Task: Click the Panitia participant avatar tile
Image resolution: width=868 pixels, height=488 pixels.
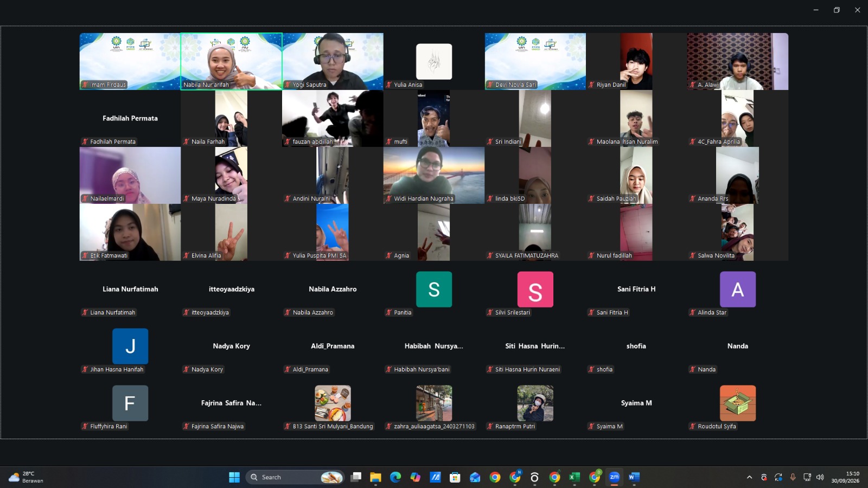Action: coord(434,290)
